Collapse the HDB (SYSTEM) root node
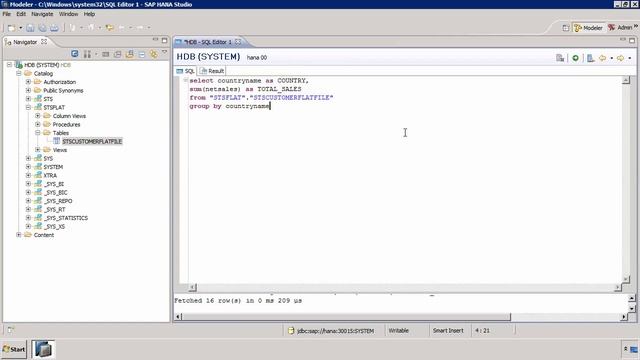This screenshot has height=360, width=640. [x=9, y=65]
